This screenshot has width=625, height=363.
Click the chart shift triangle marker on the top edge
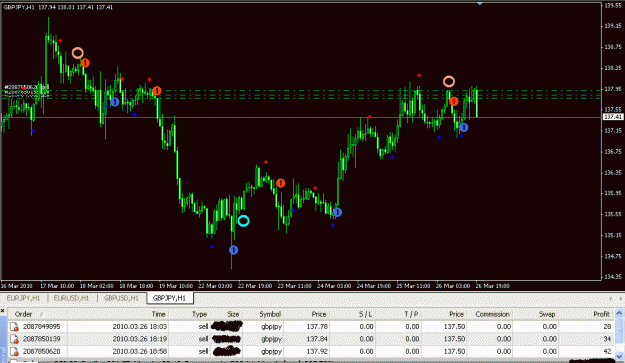[x=480, y=4]
